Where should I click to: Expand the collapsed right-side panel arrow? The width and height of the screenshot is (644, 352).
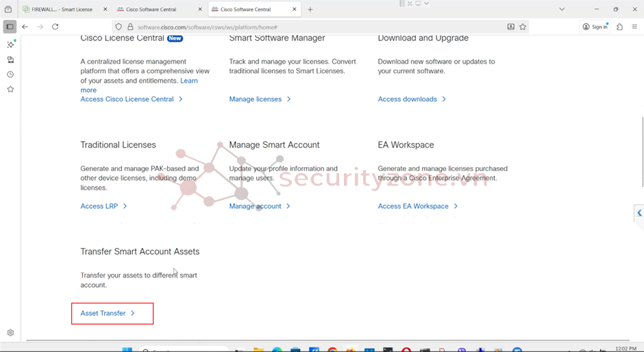(x=639, y=213)
